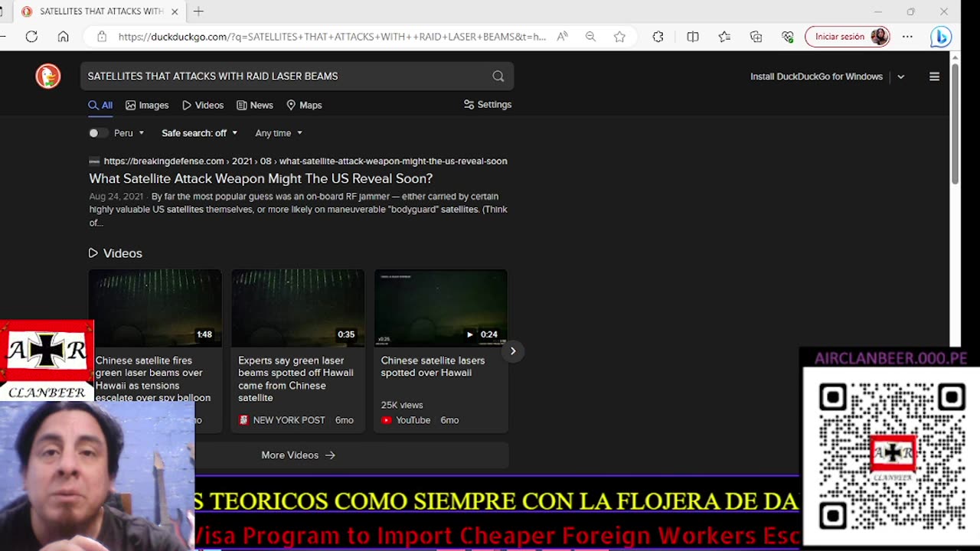The height and width of the screenshot is (551, 980).
Task: Click the breakingdefense.com result URL
Action: [x=305, y=161]
